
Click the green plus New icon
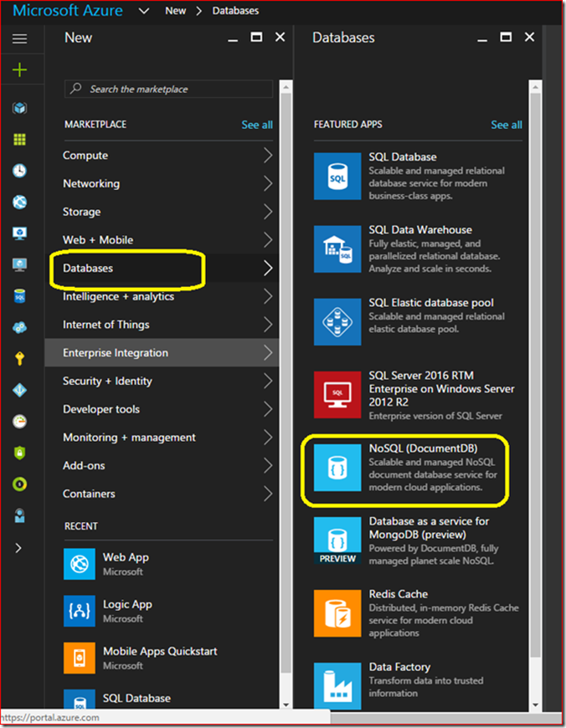coord(19,69)
